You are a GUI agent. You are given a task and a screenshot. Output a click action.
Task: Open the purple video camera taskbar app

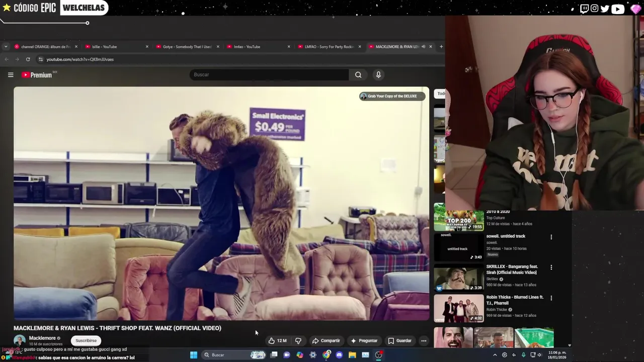click(287, 355)
